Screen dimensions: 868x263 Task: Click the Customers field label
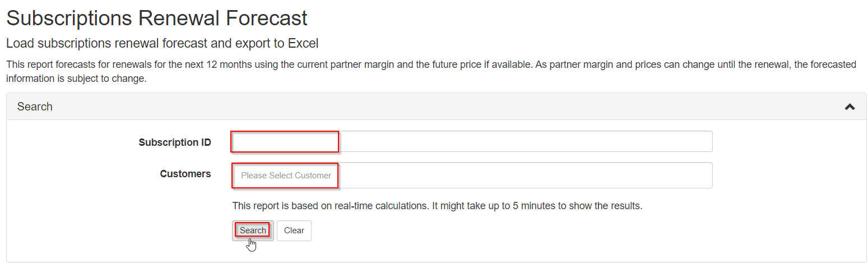tap(185, 174)
